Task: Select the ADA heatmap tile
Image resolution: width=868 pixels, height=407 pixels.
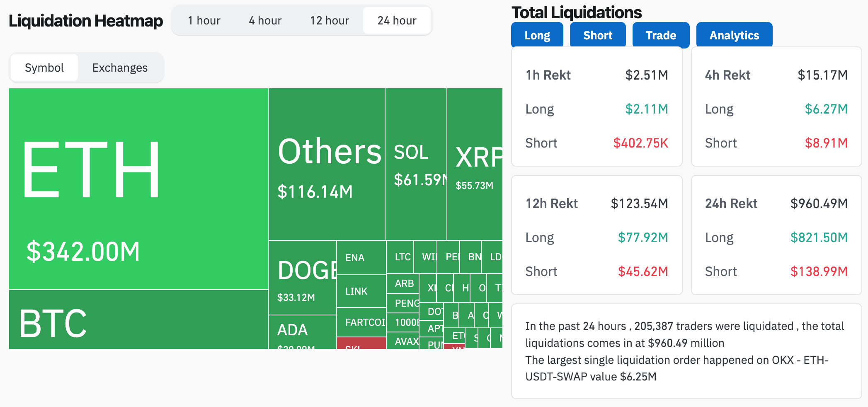Action: point(303,332)
